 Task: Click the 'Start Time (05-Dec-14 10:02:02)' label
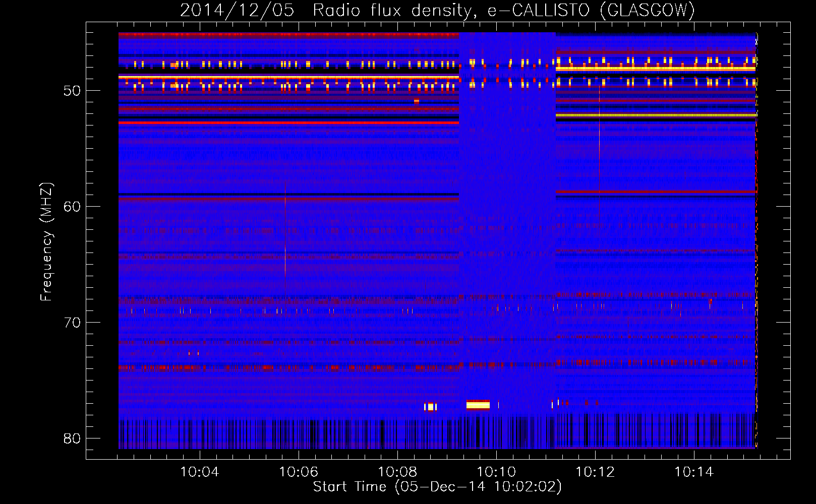tap(437, 487)
